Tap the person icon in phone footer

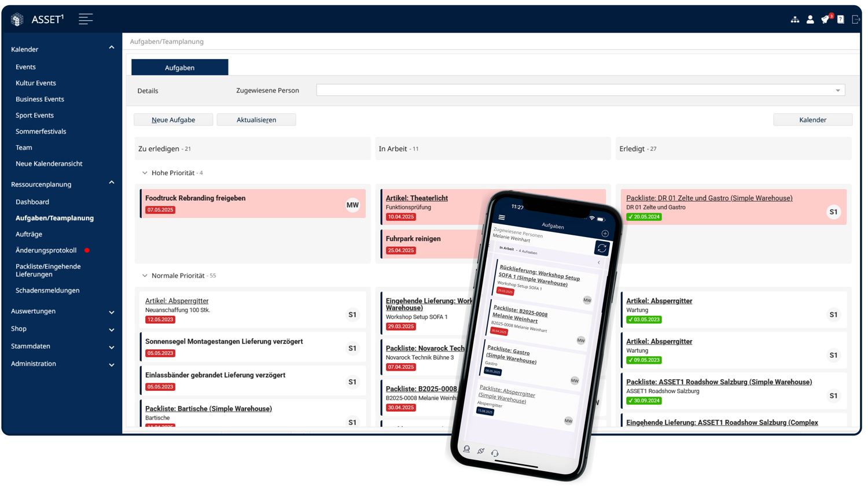tap(466, 448)
